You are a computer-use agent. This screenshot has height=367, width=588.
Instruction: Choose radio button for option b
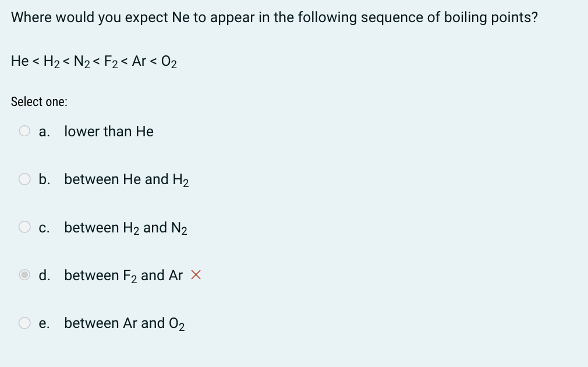click(24, 179)
